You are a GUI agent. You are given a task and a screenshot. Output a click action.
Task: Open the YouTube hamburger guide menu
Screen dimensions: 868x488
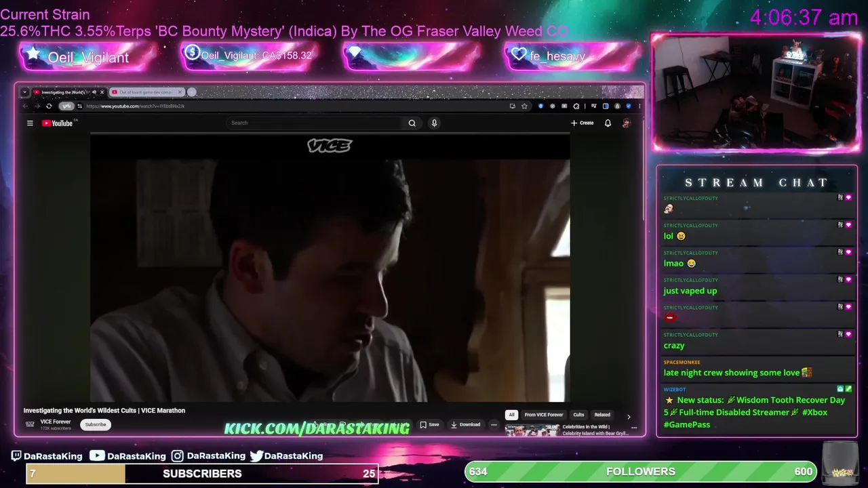click(30, 123)
